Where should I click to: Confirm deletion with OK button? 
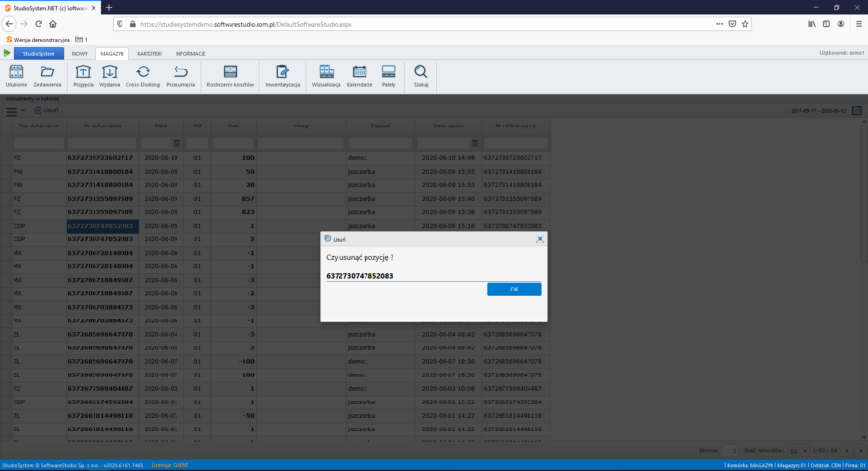[x=514, y=290]
